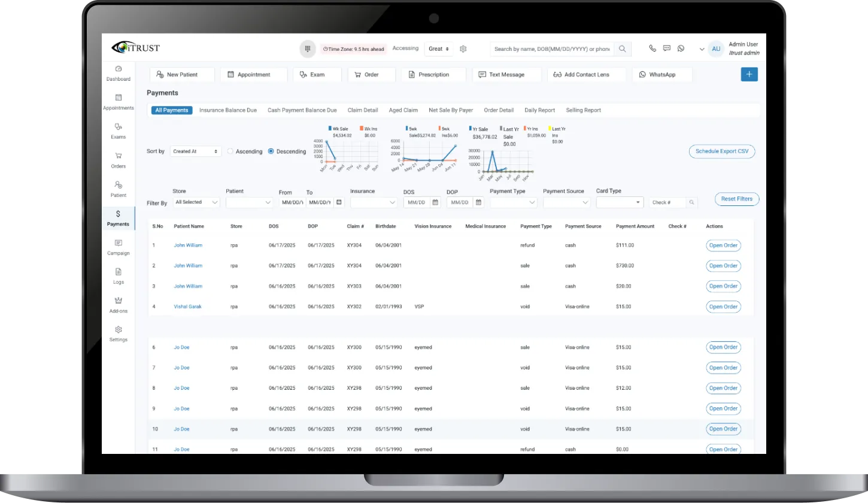This screenshot has height=503, width=868.
Task: Click the AU user avatar
Action: (x=715, y=49)
